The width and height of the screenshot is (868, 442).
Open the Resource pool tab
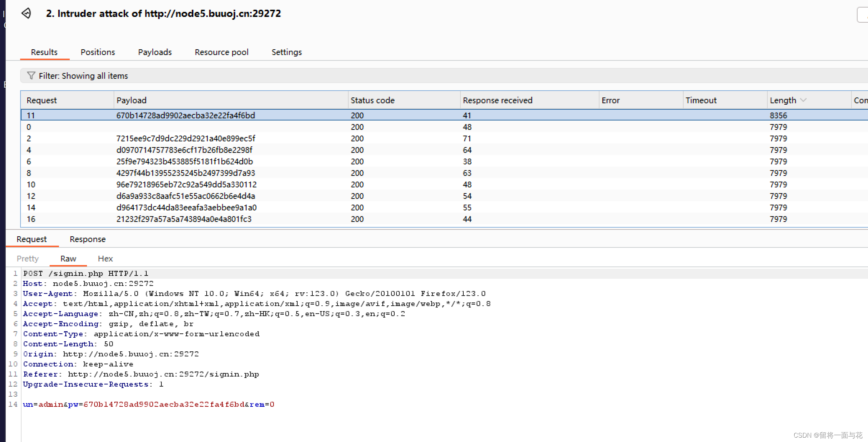pyautogui.click(x=221, y=52)
